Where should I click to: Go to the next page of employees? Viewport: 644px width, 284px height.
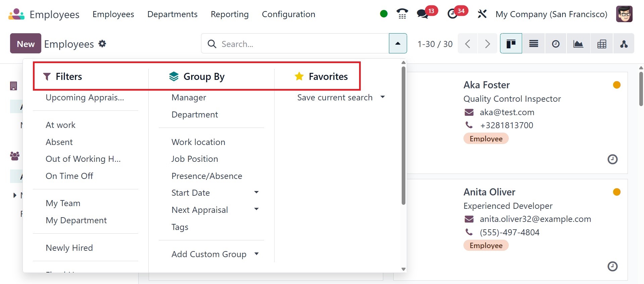(487, 44)
